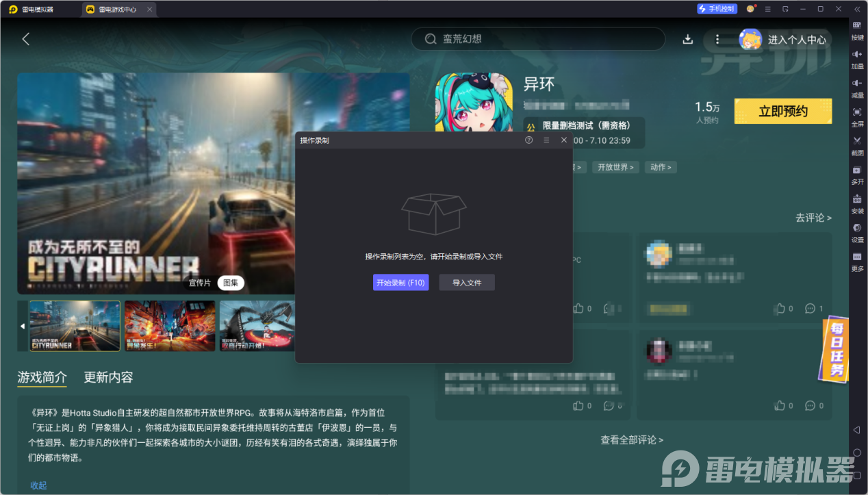Click the window resize icon in title bar

pyautogui.click(x=786, y=9)
